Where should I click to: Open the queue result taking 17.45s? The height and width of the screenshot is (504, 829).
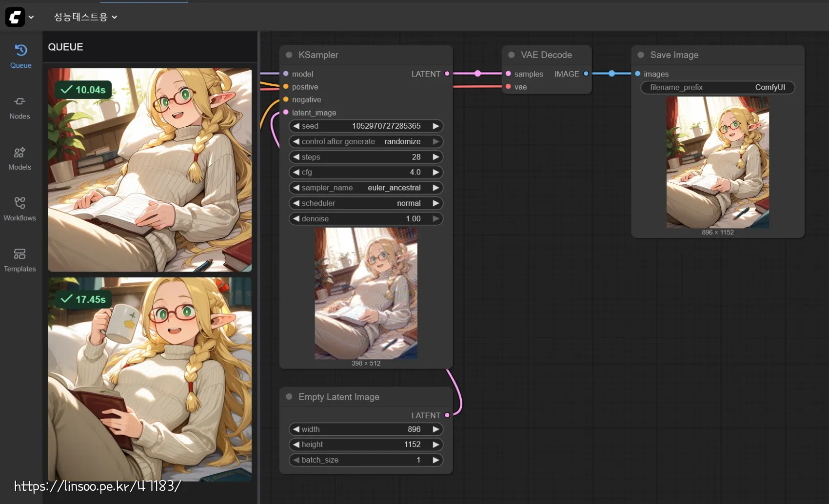(150, 379)
